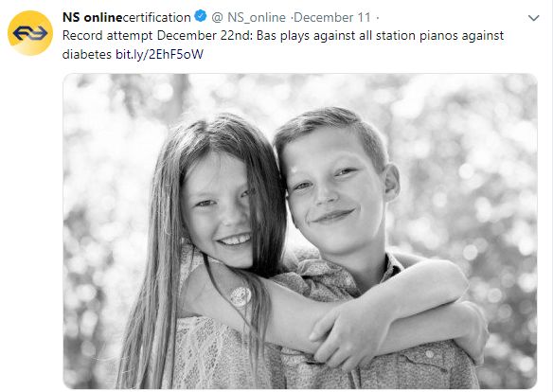Screen dimensions: 553x392
Task: Click the blue verified checkmark badge
Action: click(201, 16)
